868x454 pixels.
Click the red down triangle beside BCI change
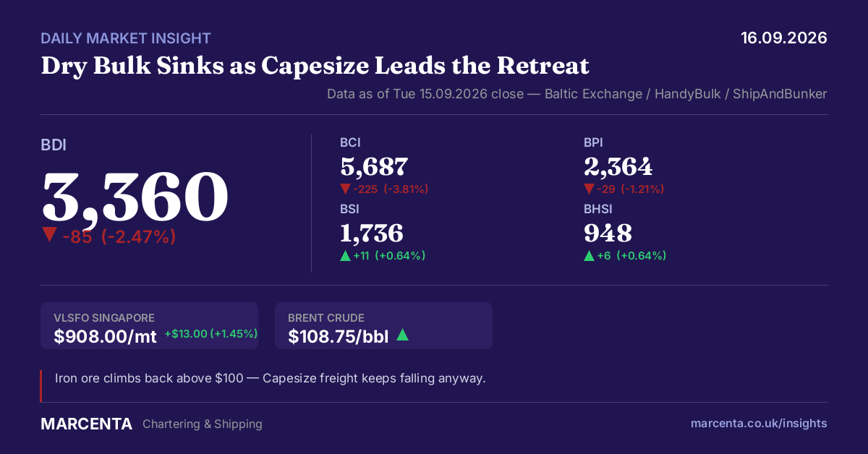coord(345,189)
